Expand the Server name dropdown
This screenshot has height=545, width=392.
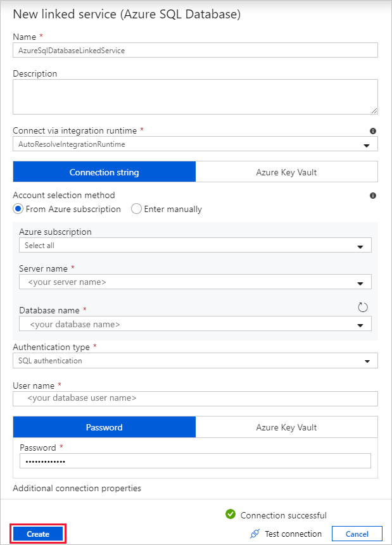[x=360, y=282]
